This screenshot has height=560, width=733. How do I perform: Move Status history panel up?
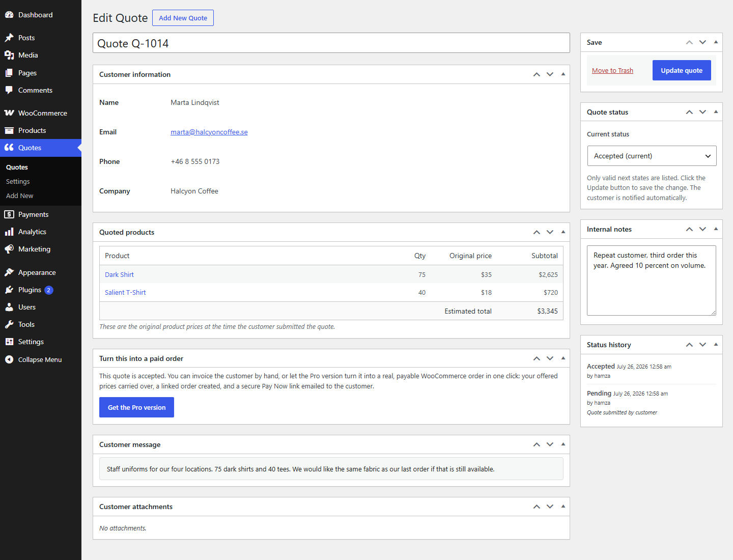click(x=689, y=345)
